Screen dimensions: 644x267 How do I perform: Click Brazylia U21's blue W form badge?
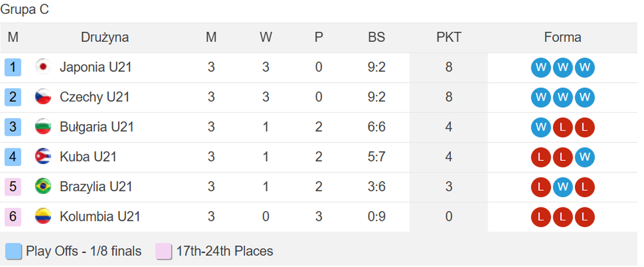(562, 187)
